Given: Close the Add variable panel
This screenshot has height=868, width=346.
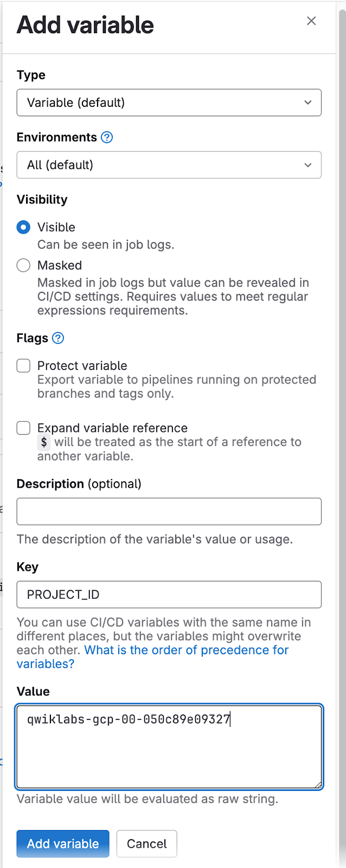Looking at the screenshot, I should 311,21.
